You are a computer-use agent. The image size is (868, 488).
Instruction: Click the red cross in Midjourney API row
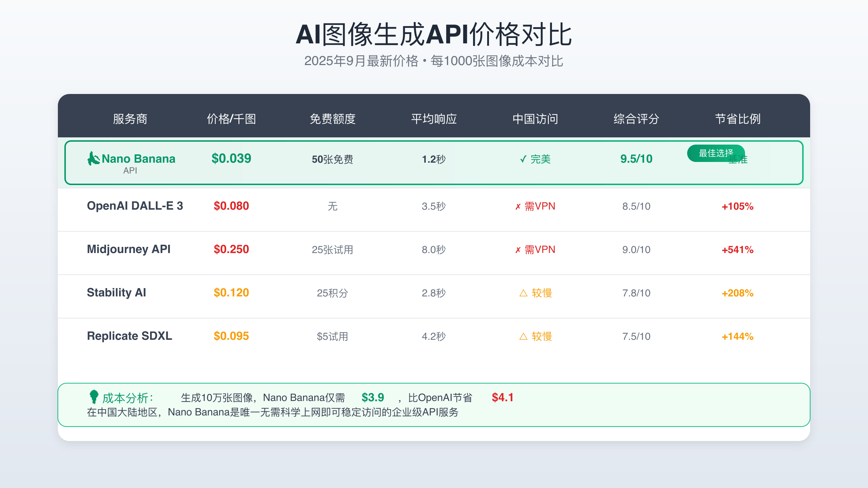coord(518,250)
